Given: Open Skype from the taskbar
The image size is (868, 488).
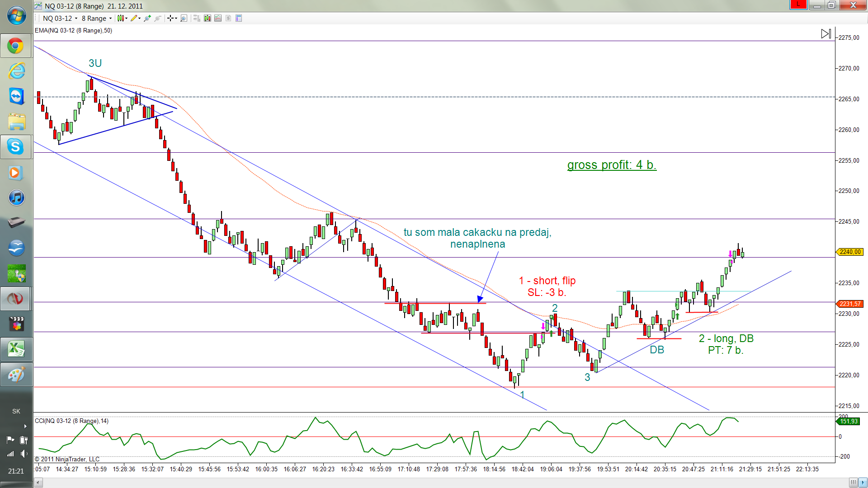Looking at the screenshot, I should (16, 147).
